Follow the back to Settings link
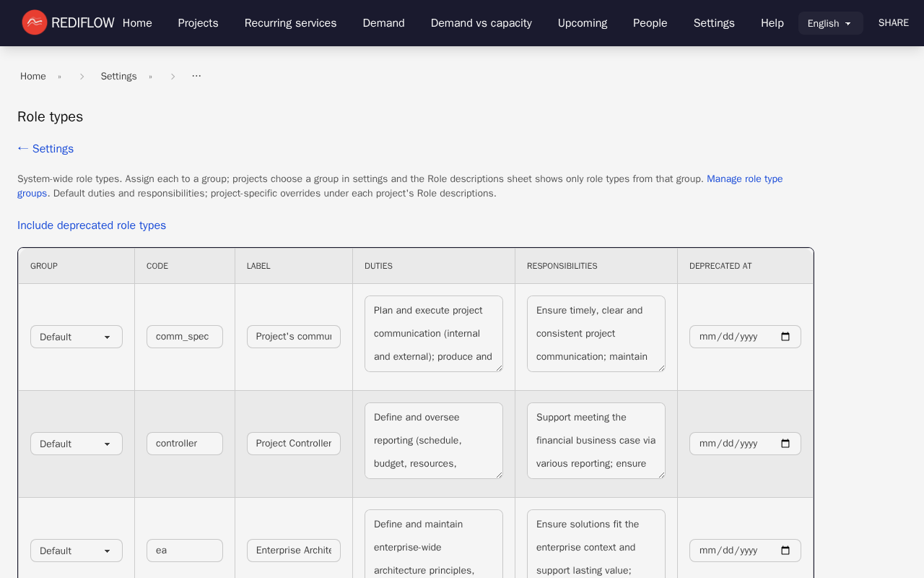Image resolution: width=924 pixels, height=578 pixels. click(x=45, y=149)
